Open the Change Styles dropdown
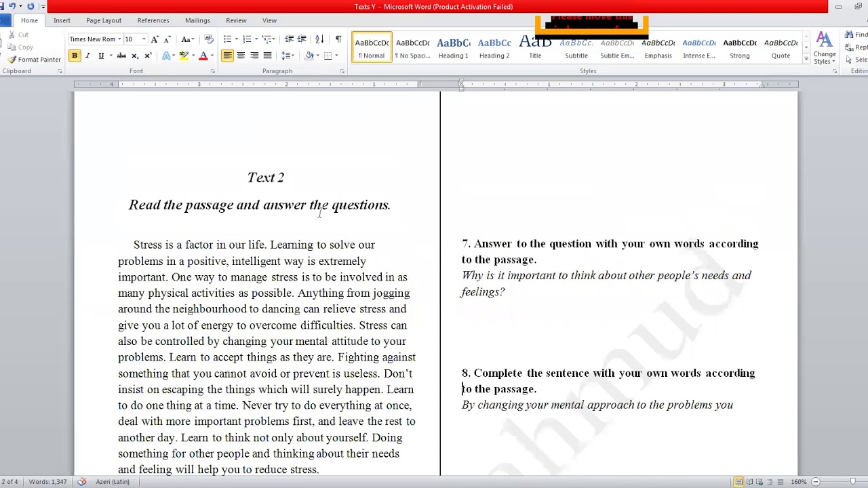Image resolution: width=868 pixels, height=488 pixels. (825, 49)
